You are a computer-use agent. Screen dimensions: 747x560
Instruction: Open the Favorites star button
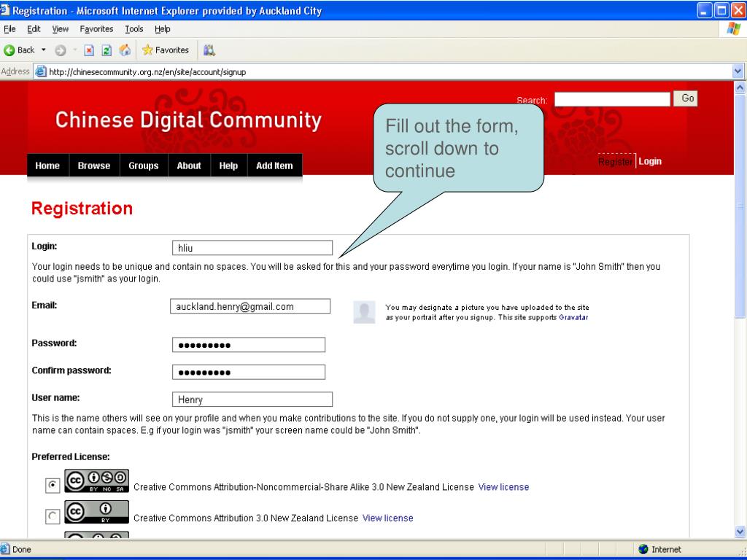(166, 50)
